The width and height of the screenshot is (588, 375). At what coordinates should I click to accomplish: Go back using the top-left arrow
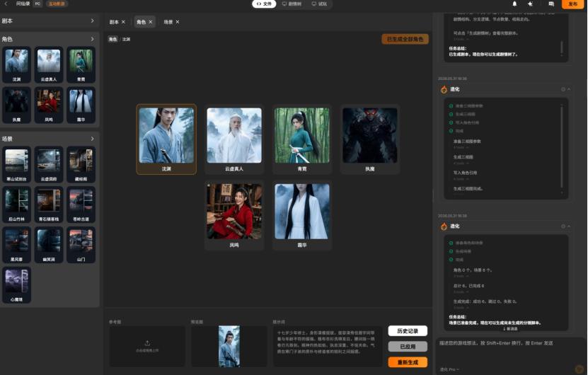[6, 4]
